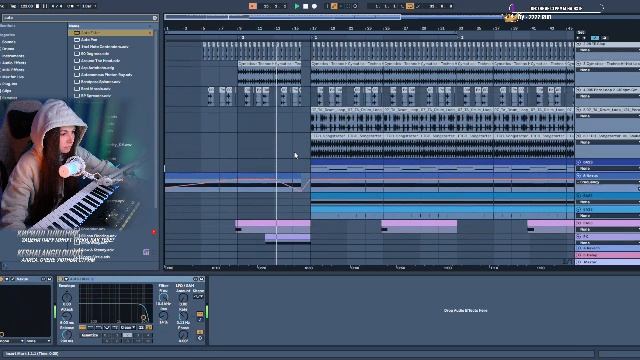Fold the third track header
Screen dimensions: 640x360
point(579,90)
